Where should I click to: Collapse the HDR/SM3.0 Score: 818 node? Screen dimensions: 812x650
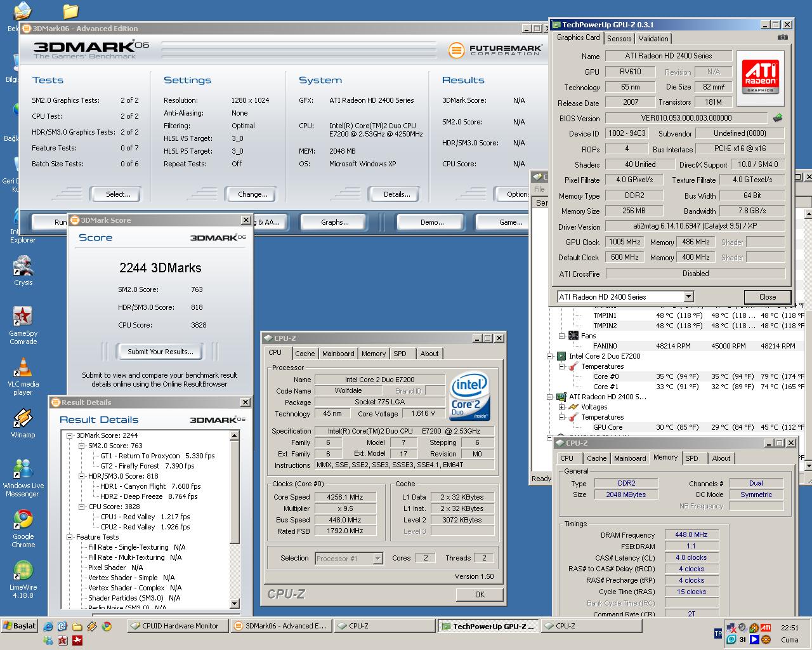82,476
